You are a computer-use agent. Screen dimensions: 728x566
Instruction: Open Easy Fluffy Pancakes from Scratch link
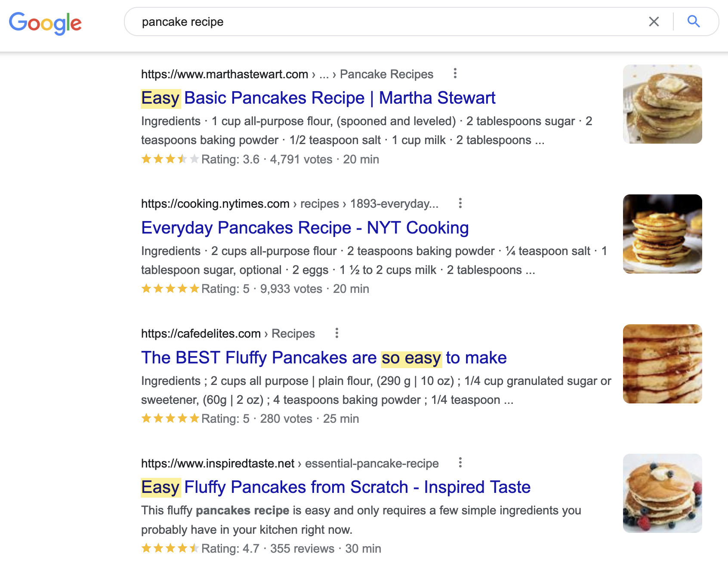(336, 487)
